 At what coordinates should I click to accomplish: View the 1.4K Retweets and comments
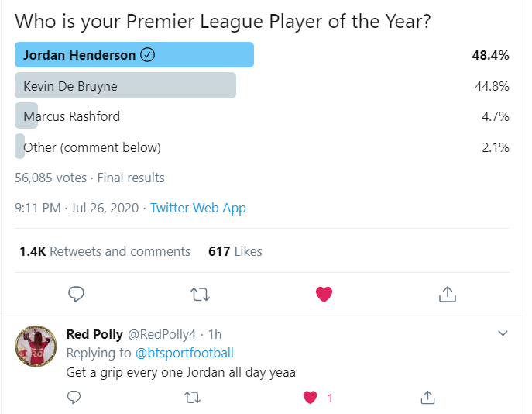click(x=105, y=251)
